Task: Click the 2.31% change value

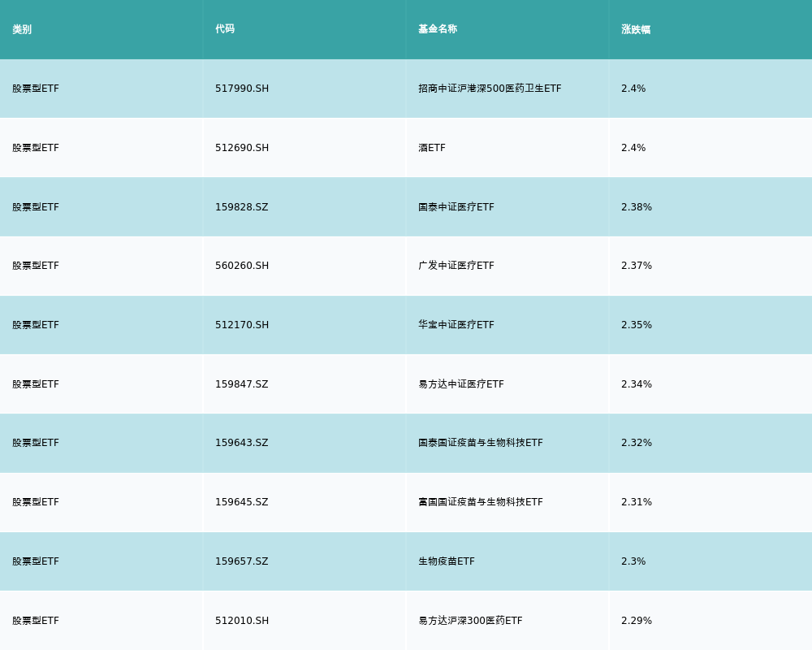Action: (637, 502)
